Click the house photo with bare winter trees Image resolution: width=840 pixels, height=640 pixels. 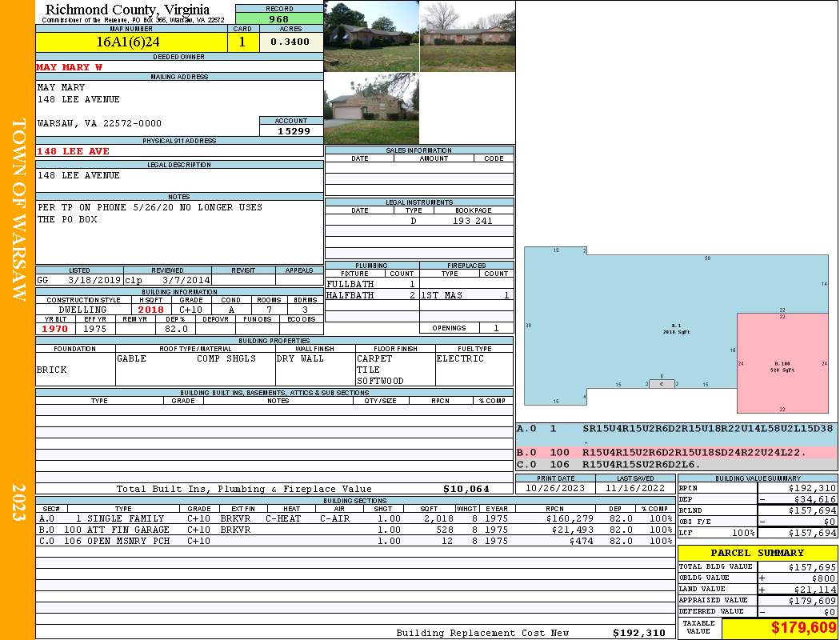467,36
